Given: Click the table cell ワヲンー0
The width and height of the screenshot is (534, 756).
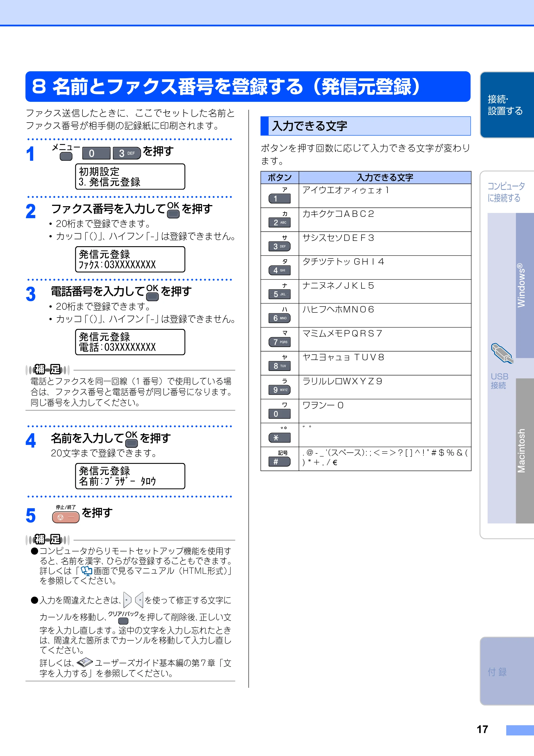Looking at the screenshot, I should 385,411.
